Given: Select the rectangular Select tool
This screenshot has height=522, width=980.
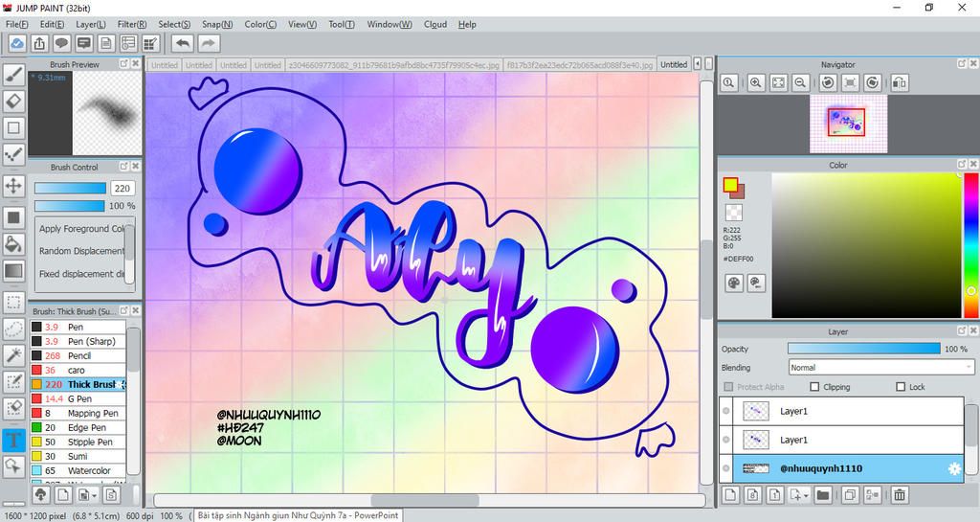Looking at the screenshot, I should (x=13, y=303).
